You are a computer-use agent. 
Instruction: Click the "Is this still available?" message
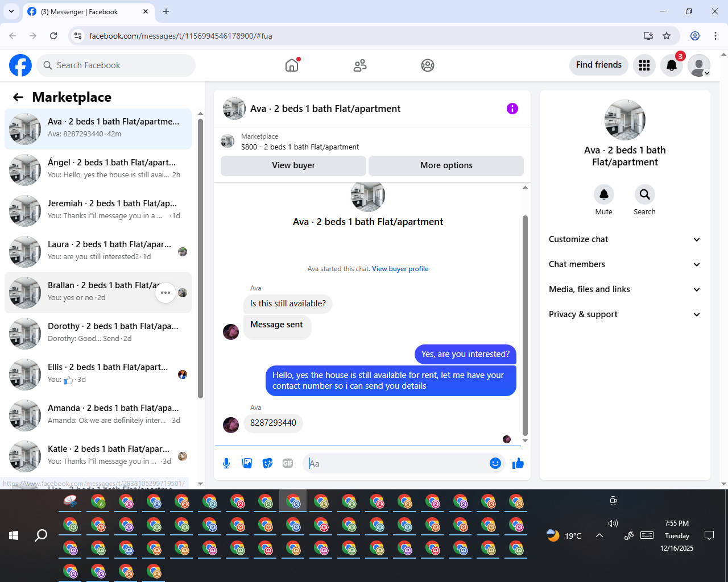[288, 304]
